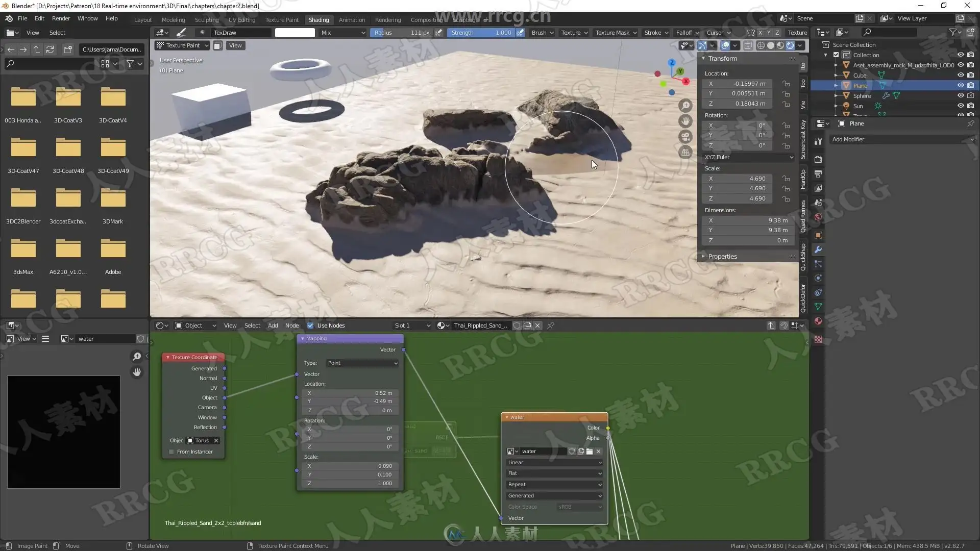Click the viewport zoom magnifier icon

click(685, 106)
